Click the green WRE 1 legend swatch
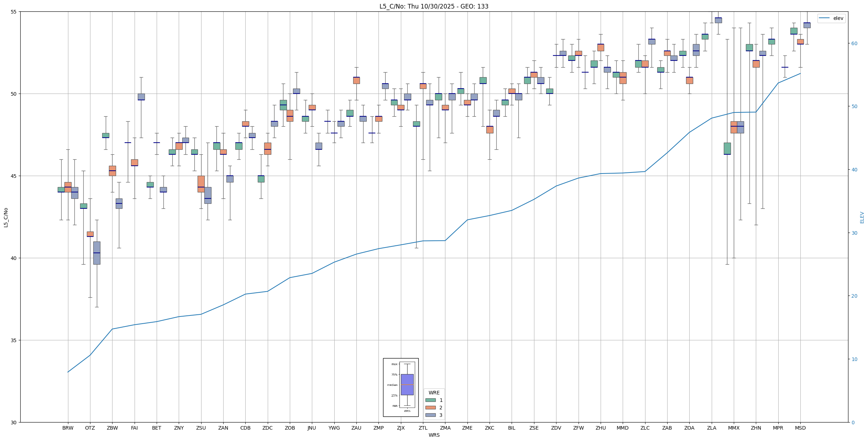Screen dimensions: 868x441 coord(430,400)
